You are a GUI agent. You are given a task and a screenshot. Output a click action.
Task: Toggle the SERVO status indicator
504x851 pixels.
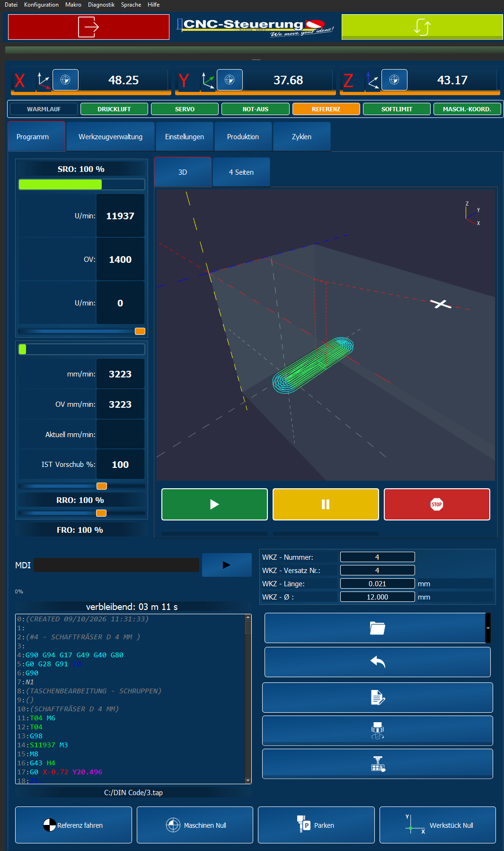[185, 109]
